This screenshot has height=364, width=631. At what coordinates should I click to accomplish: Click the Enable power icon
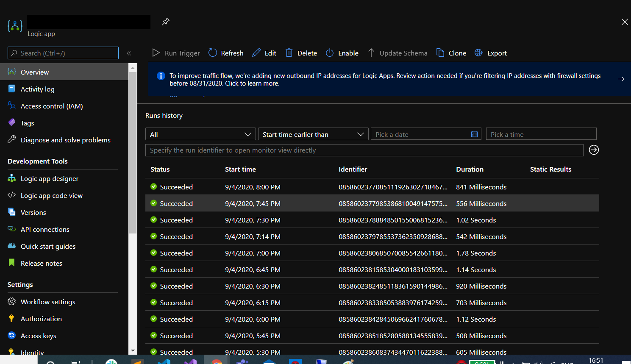click(x=330, y=53)
